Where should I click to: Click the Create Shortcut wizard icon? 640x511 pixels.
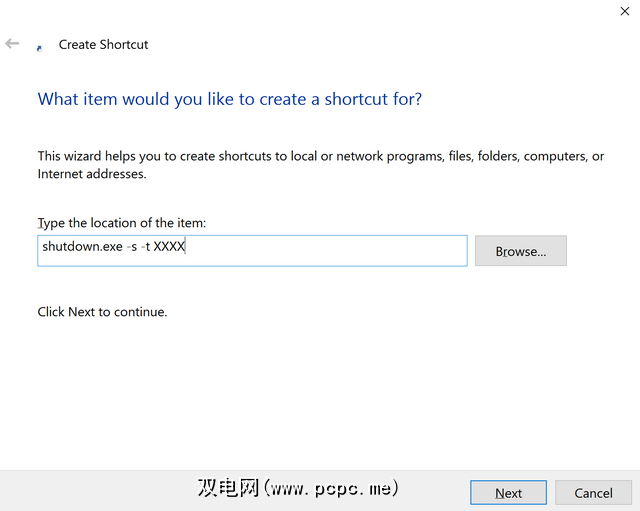tap(39, 46)
